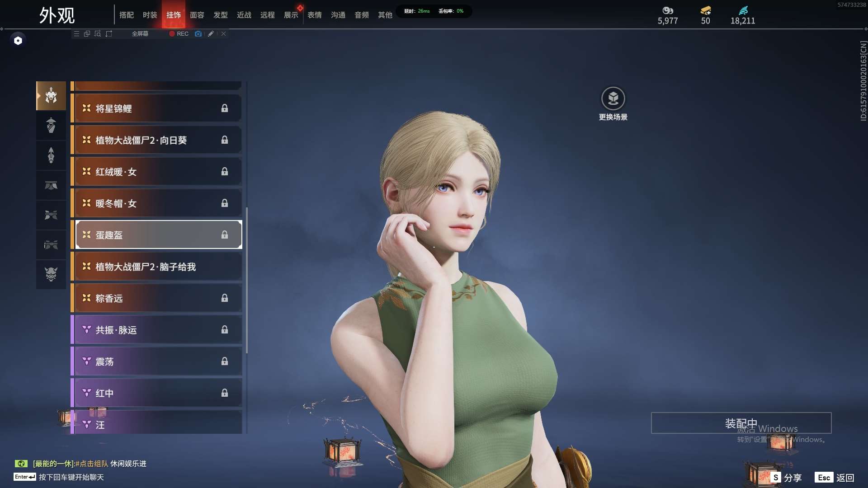The image size is (868, 488).
Task: Open the recorder hamburger menu icon
Action: pyautogui.click(x=76, y=34)
